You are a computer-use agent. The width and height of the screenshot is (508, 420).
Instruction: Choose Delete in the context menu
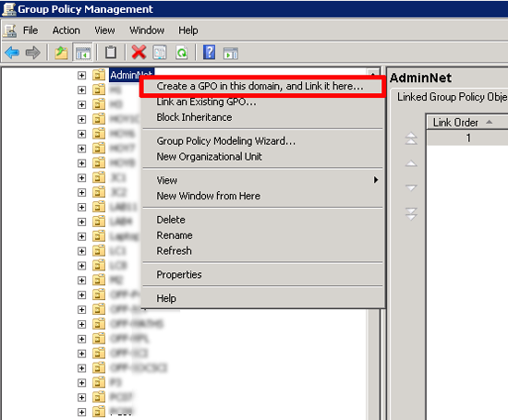[x=262, y=220]
